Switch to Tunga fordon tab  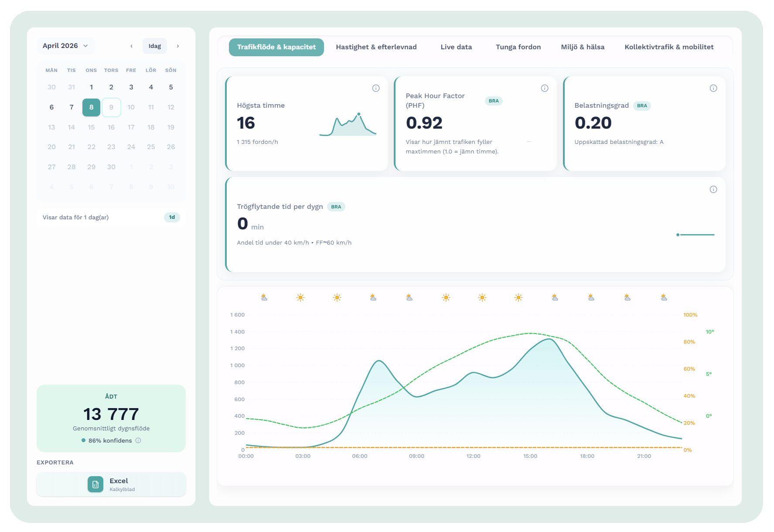(x=518, y=47)
